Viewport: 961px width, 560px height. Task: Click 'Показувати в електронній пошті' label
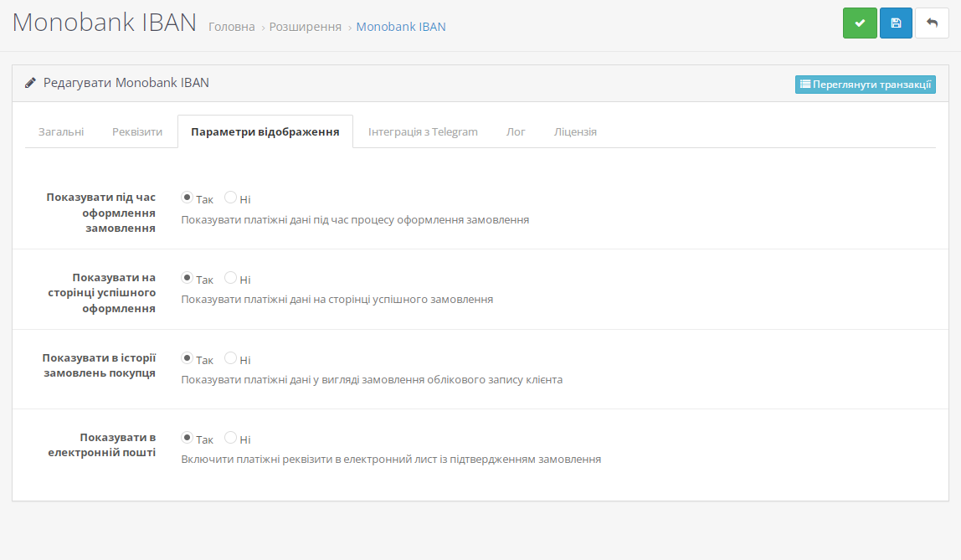click(102, 444)
